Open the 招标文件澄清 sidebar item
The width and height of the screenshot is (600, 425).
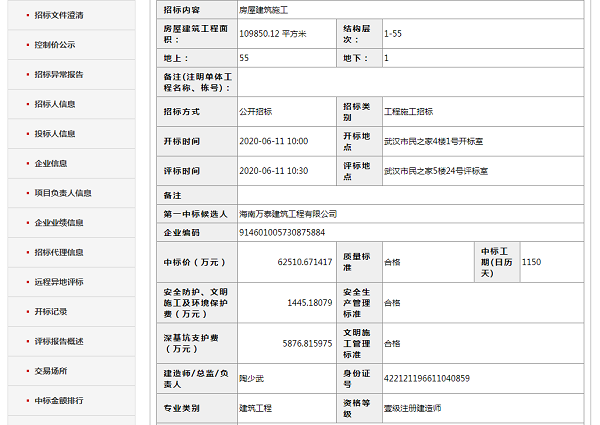tap(59, 16)
